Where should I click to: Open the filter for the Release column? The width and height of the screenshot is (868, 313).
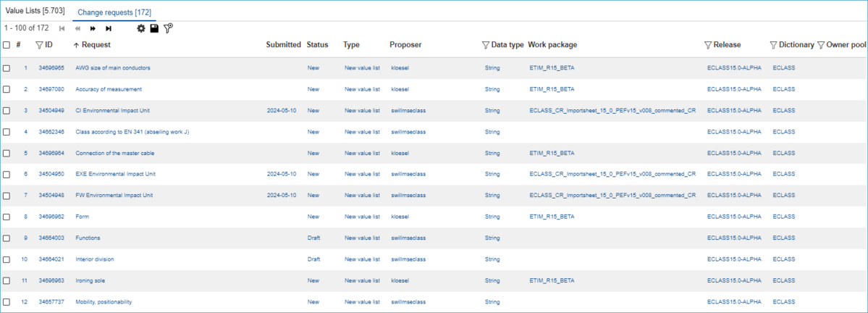click(x=708, y=45)
